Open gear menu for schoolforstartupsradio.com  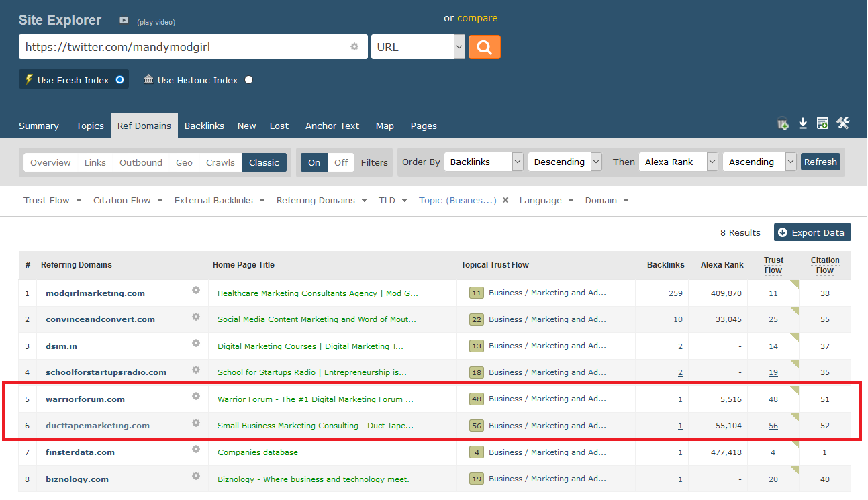click(x=196, y=370)
